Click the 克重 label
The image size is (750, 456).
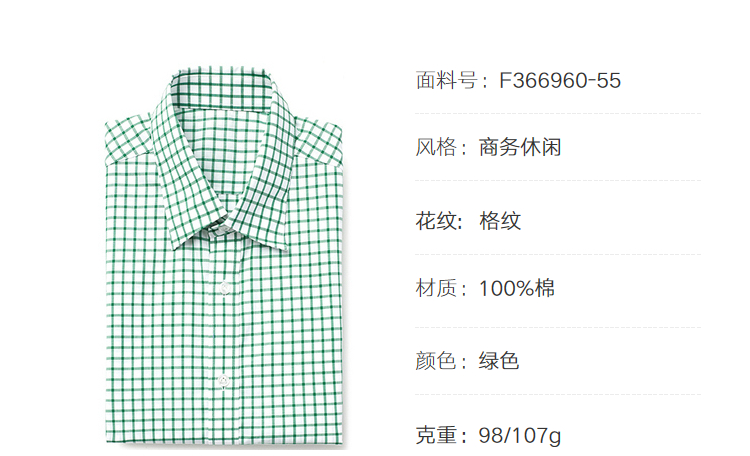click(x=435, y=435)
